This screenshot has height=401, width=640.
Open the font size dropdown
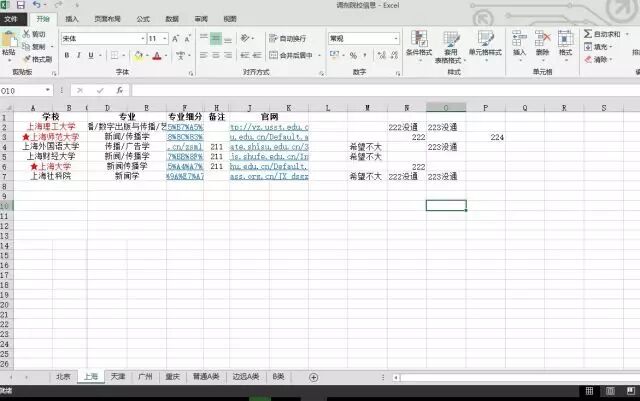point(165,39)
